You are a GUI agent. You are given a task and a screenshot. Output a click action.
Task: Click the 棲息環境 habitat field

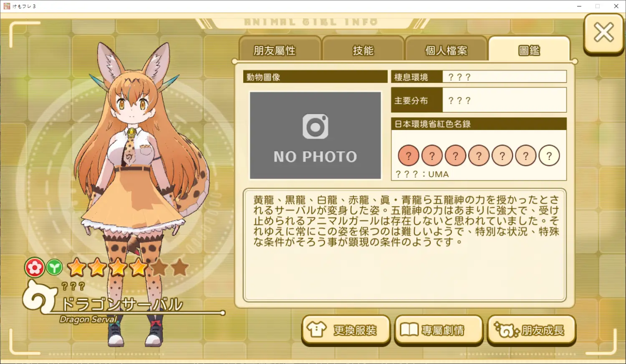479,77
